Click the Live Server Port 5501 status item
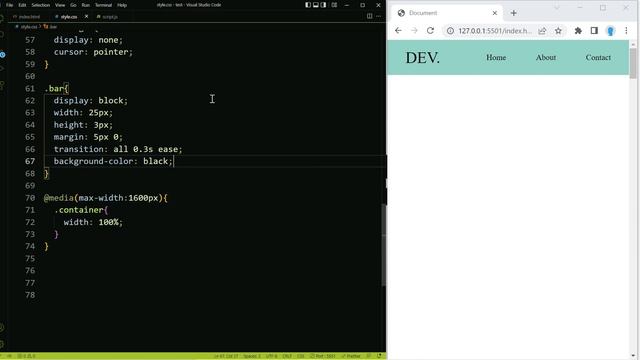Viewport: 640px width, 360px height. (x=322, y=356)
